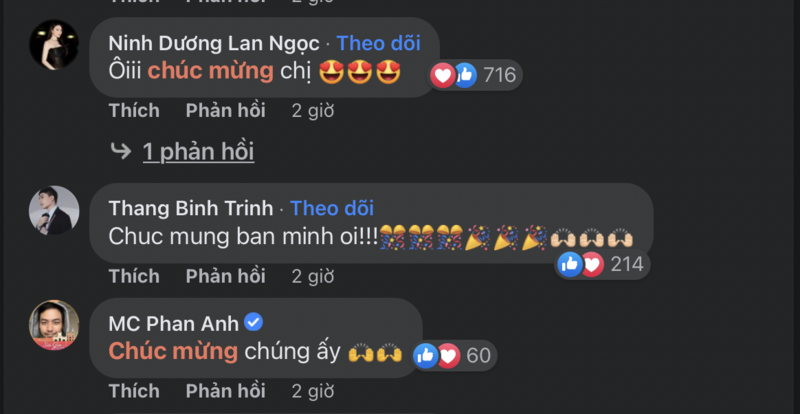Follow Thang Binh Trinh via Theo dõi
800x414 pixels.
coord(332,208)
